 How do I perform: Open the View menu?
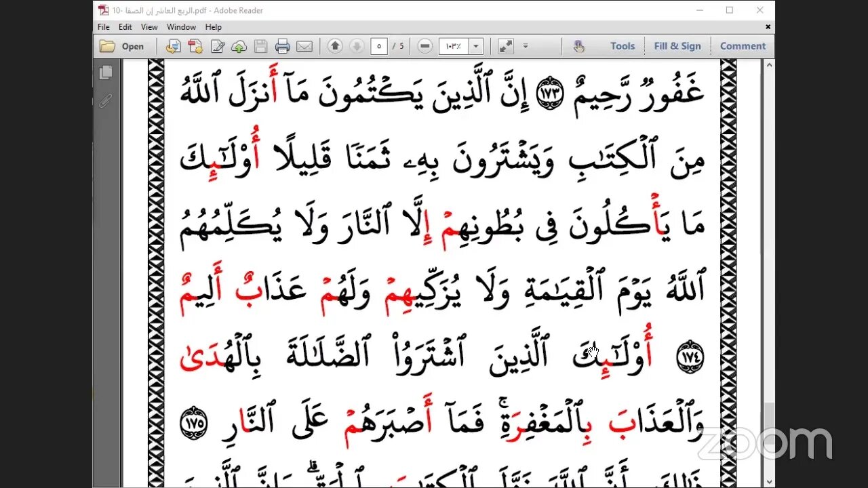click(149, 27)
